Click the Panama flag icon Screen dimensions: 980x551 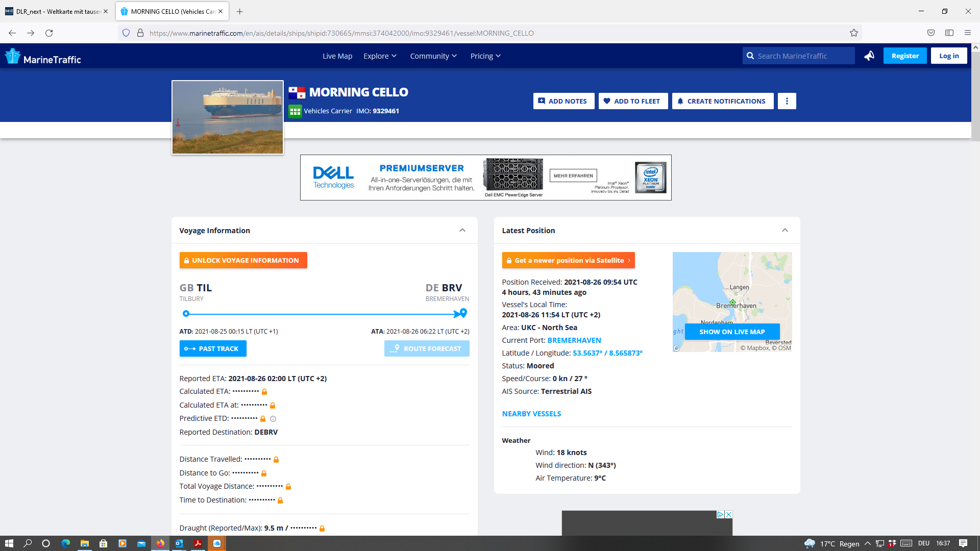tap(297, 92)
